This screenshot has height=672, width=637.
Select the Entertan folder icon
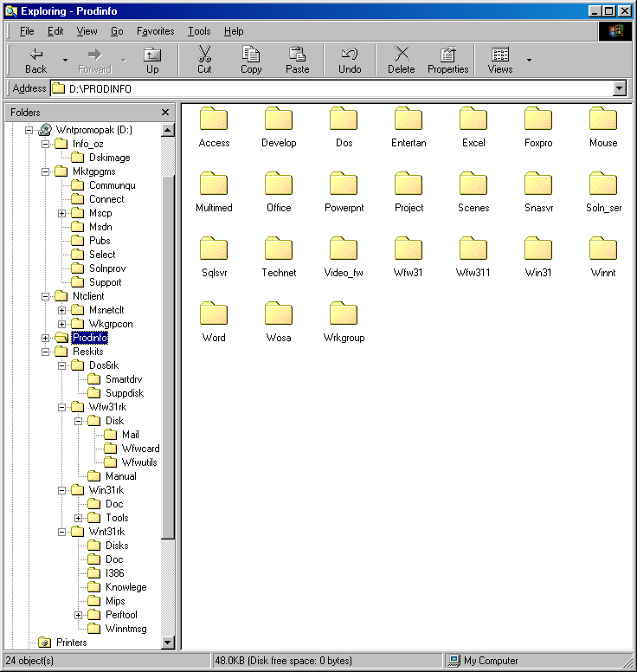click(x=409, y=119)
